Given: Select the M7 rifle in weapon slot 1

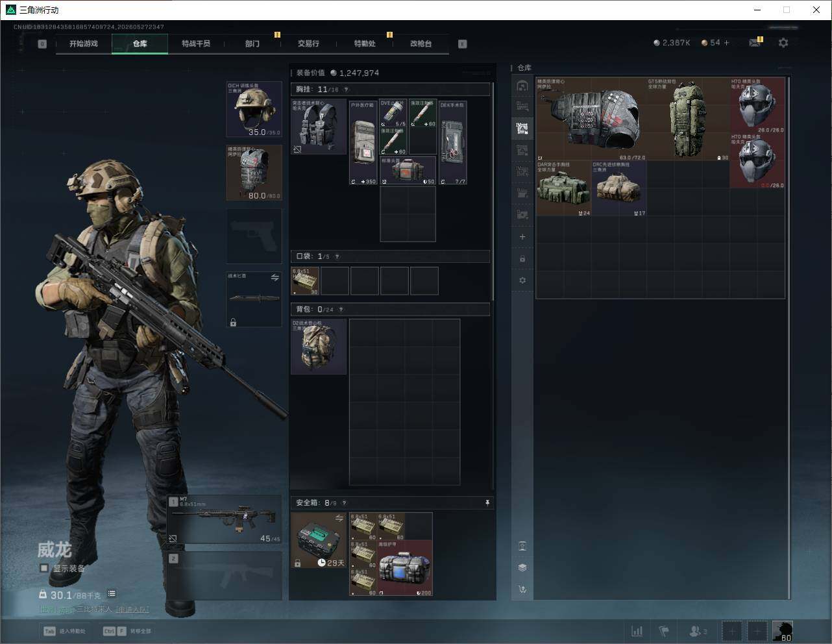Looking at the screenshot, I should pyautogui.click(x=225, y=519).
